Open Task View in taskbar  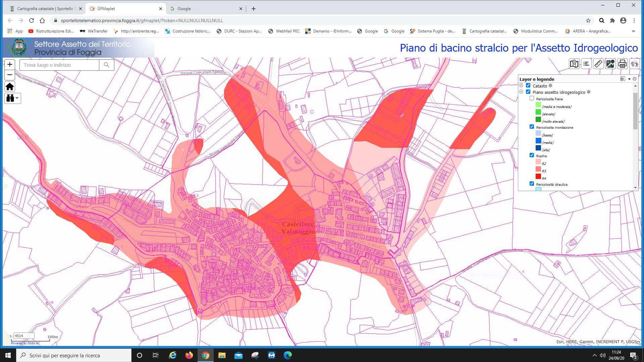click(x=155, y=355)
